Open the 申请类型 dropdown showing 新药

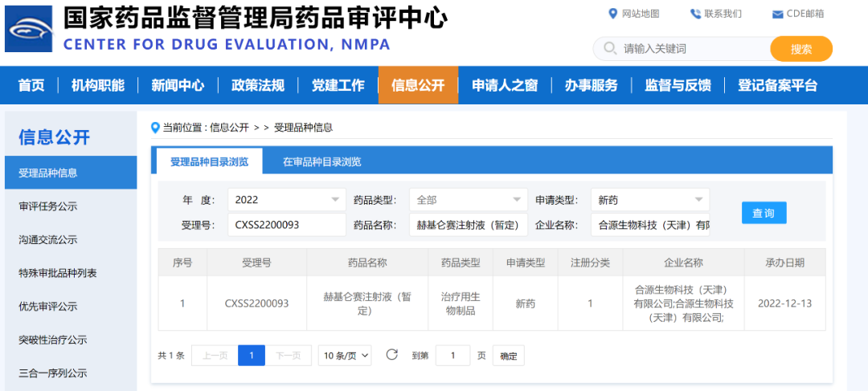(x=650, y=199)
